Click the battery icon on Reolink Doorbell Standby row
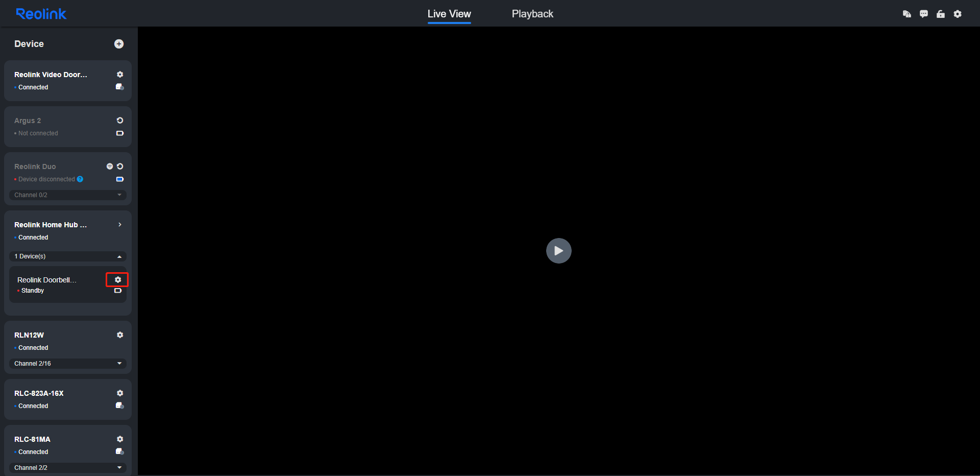 (x=118, y=291)
